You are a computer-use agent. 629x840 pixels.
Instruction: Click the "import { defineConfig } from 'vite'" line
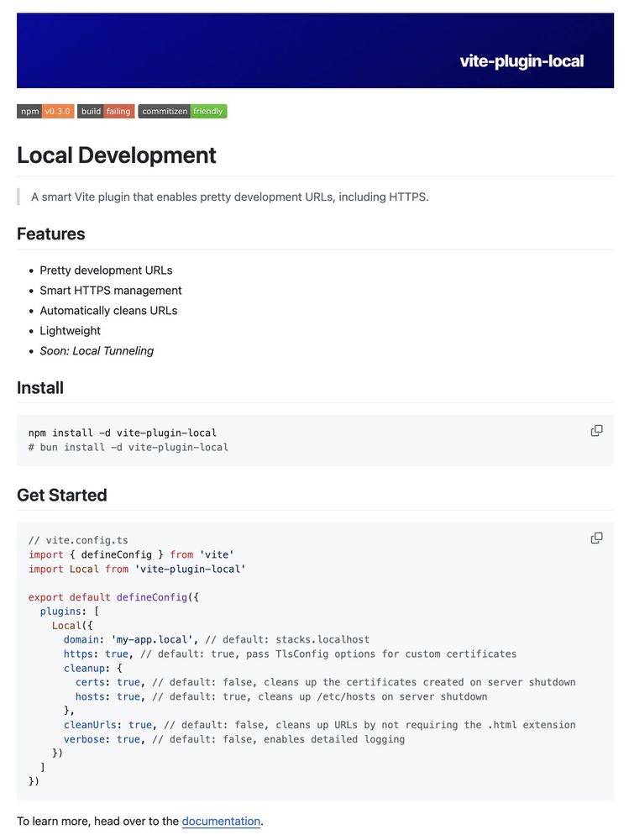131,554
